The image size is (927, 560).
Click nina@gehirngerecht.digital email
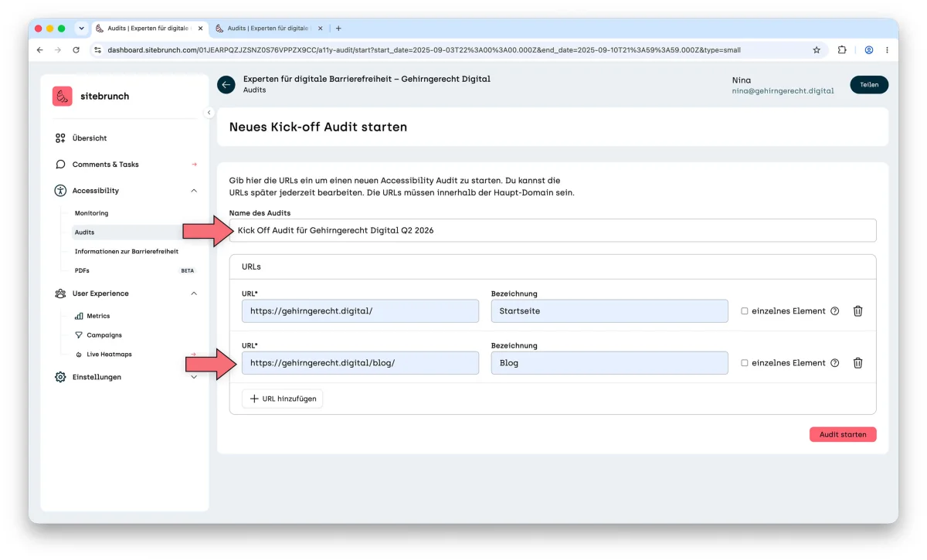[x=783, y=90]
